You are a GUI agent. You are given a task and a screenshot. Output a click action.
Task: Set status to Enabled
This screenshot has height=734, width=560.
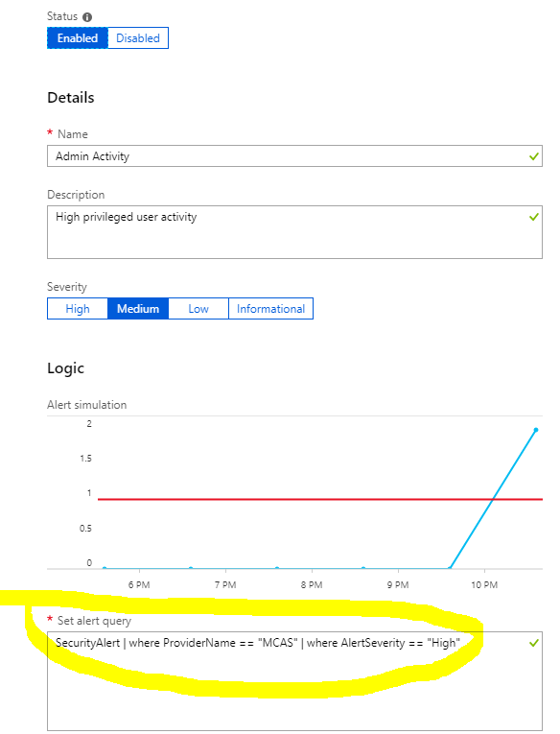(x=78, y=38)
